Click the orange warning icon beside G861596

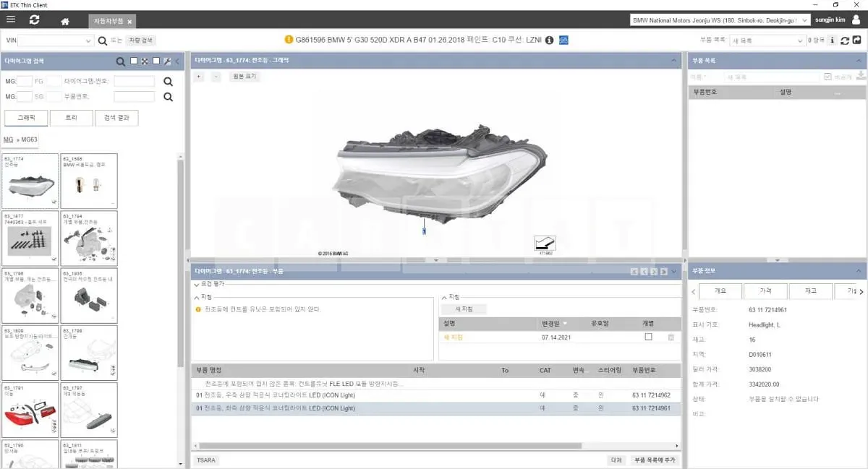tap(289, 40)
